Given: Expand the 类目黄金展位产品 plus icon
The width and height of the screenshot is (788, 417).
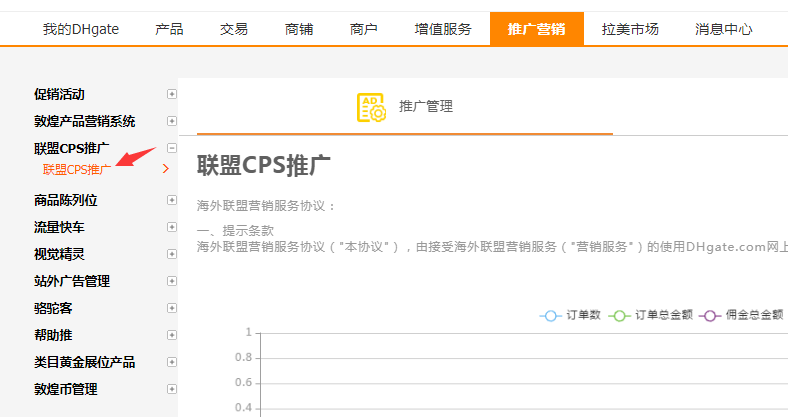Looking at the screenshot, I should pos(172,362).
